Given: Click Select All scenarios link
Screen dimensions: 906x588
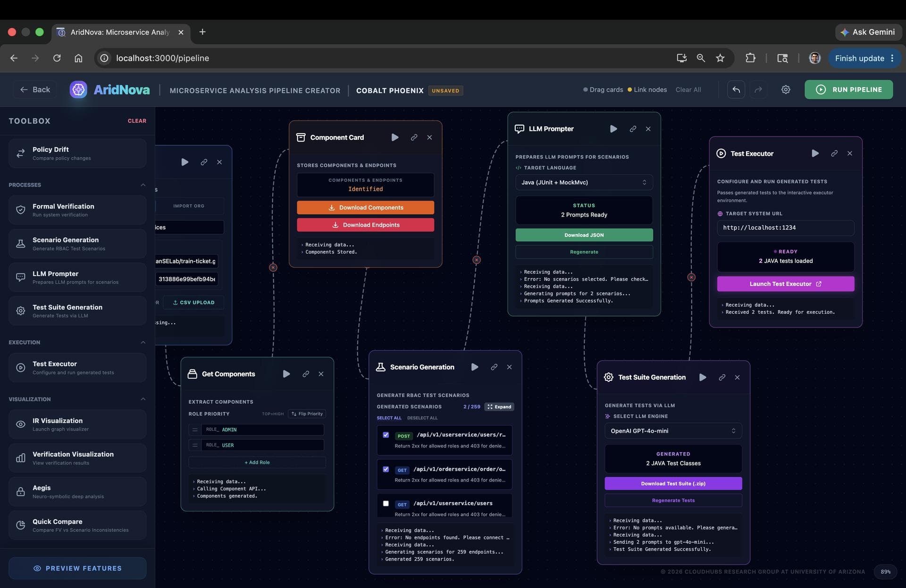Looking at the screenshot, I should click(x=389, y=418).
